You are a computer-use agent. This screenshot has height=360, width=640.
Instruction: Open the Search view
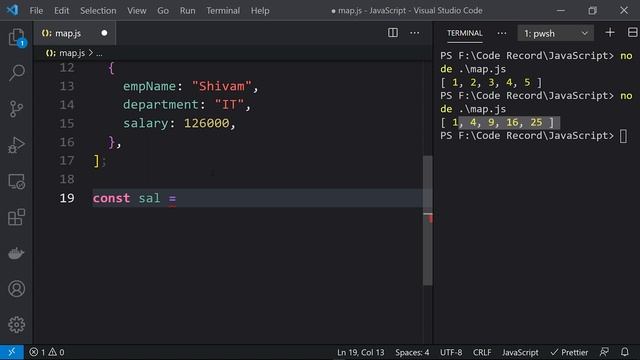[x=16, y=73]
